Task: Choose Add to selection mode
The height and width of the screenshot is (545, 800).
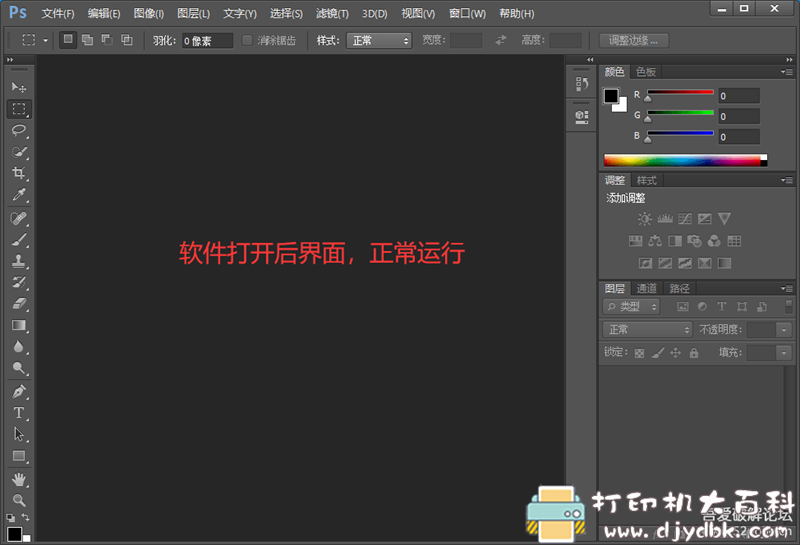Action: point(88,40)
